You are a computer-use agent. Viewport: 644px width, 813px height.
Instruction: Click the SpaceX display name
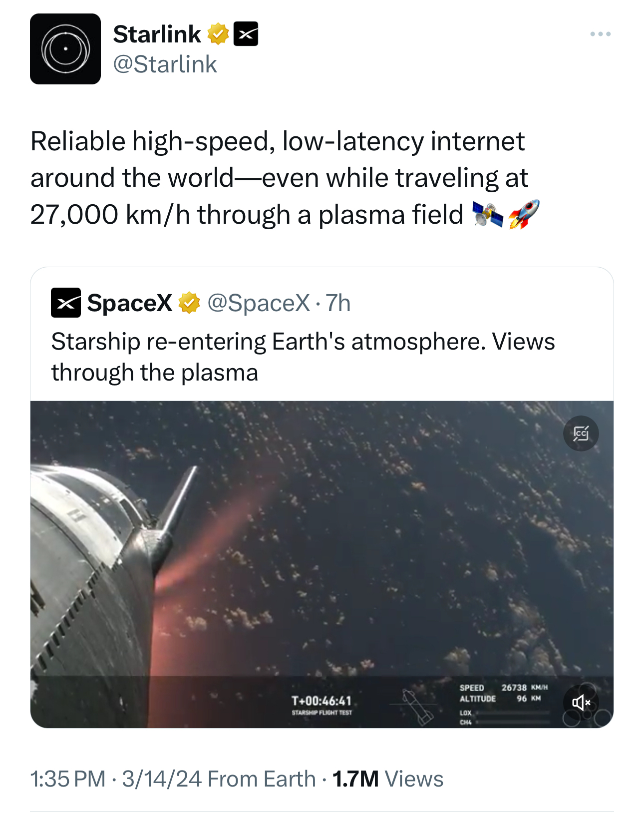129,303
